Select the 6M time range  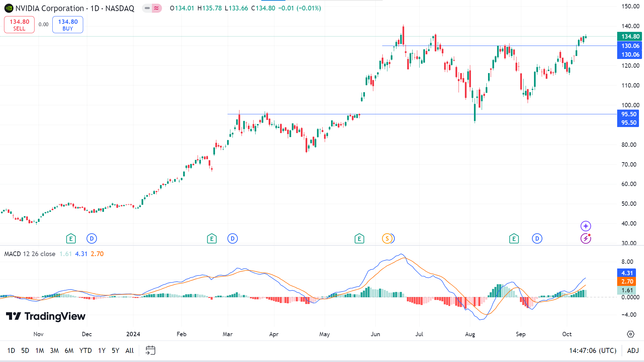(69, 351)
